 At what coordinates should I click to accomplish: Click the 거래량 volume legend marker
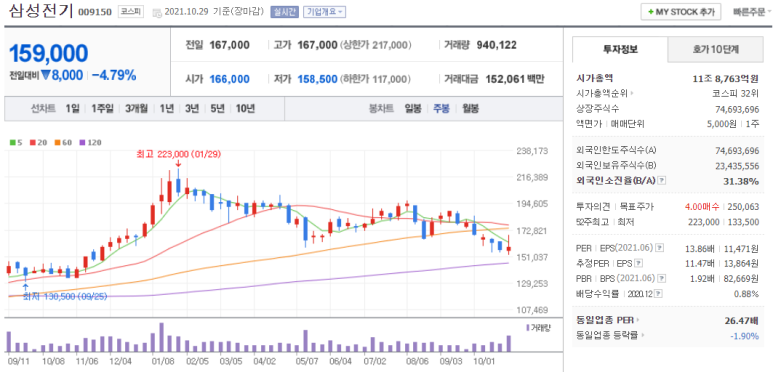click(527, 328)
